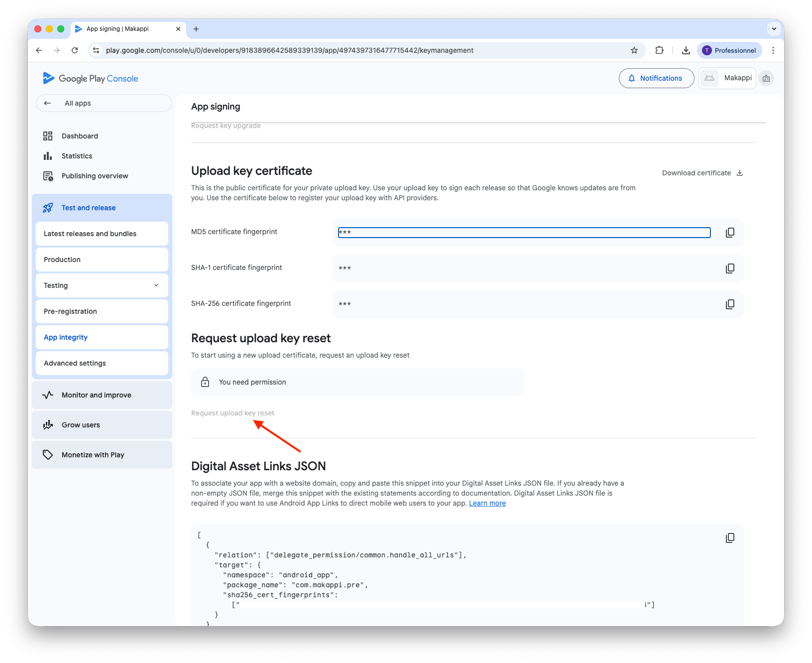
Task: Open the Chrome downloads icon
Action: tap(686, 50)
